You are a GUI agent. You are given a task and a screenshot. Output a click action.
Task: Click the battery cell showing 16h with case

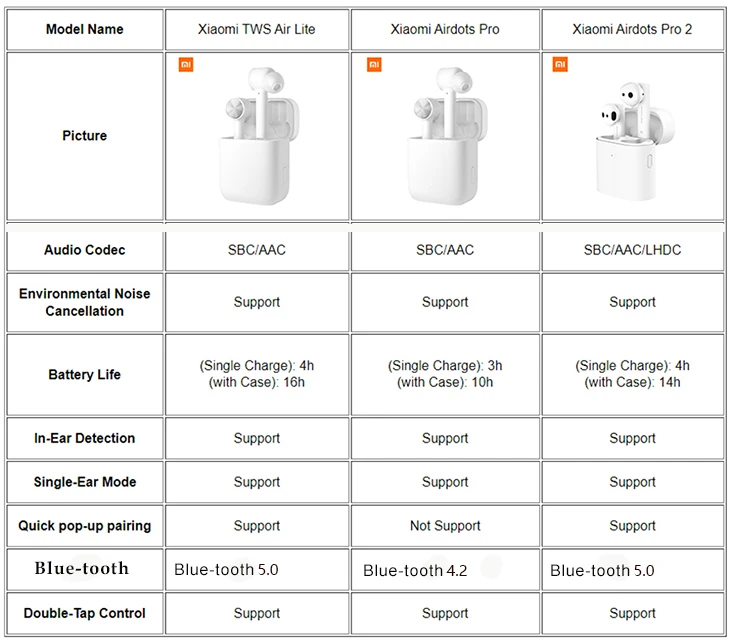[x=257, y=374]
